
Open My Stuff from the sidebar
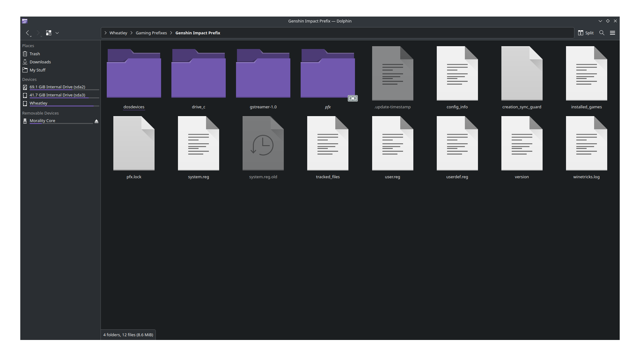[x=37, y=70]
